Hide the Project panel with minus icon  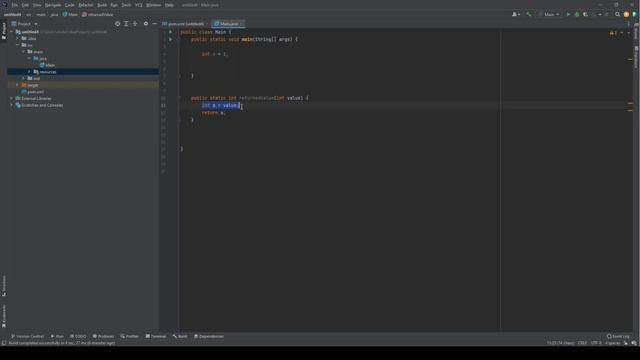(154, 24)
